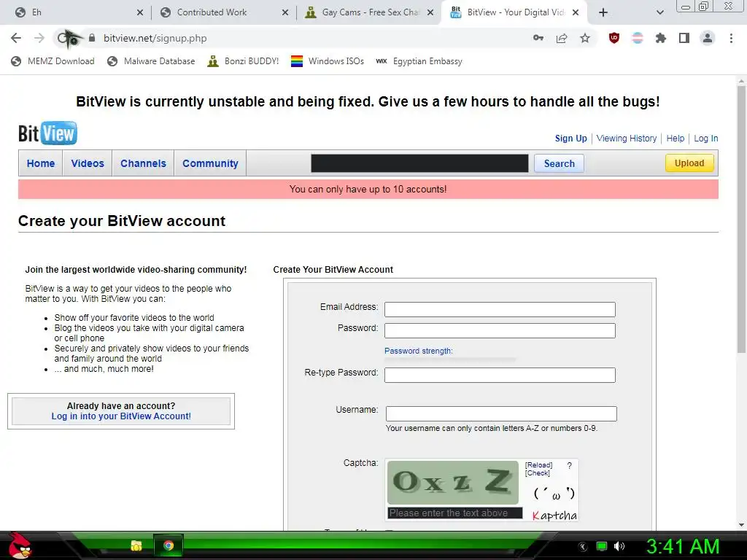Screen dimensions: 747x560
Task: Bookmark this page with the star icon
Action: click(585, 38)
